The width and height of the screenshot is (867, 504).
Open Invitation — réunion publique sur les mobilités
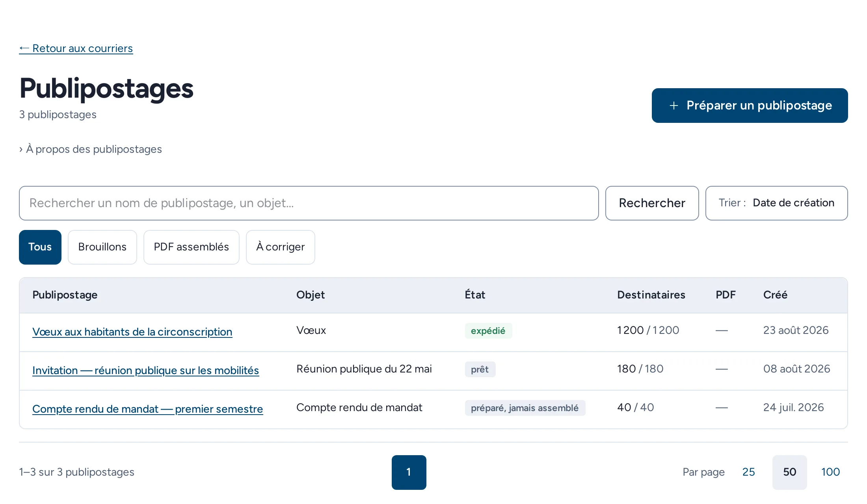coord(146,371)
